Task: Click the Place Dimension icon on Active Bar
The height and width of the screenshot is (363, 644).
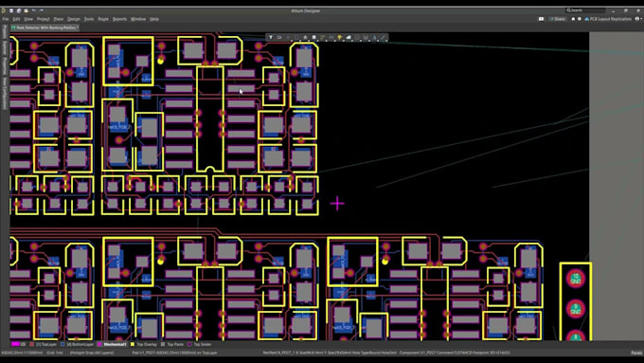Action: [366, 37]
